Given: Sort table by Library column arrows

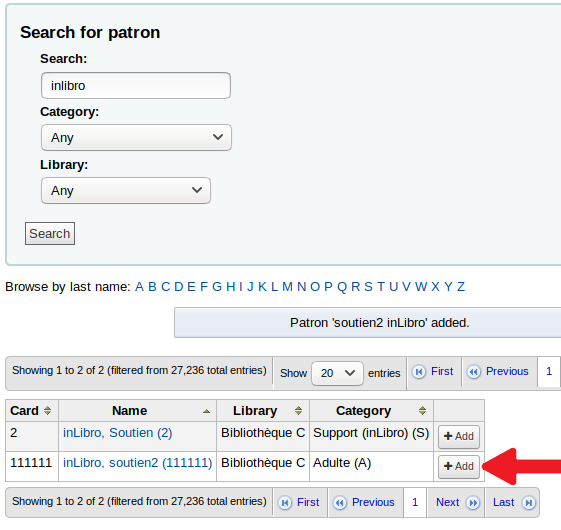Looking at the screenshot, I should click(x=298, y=410).
